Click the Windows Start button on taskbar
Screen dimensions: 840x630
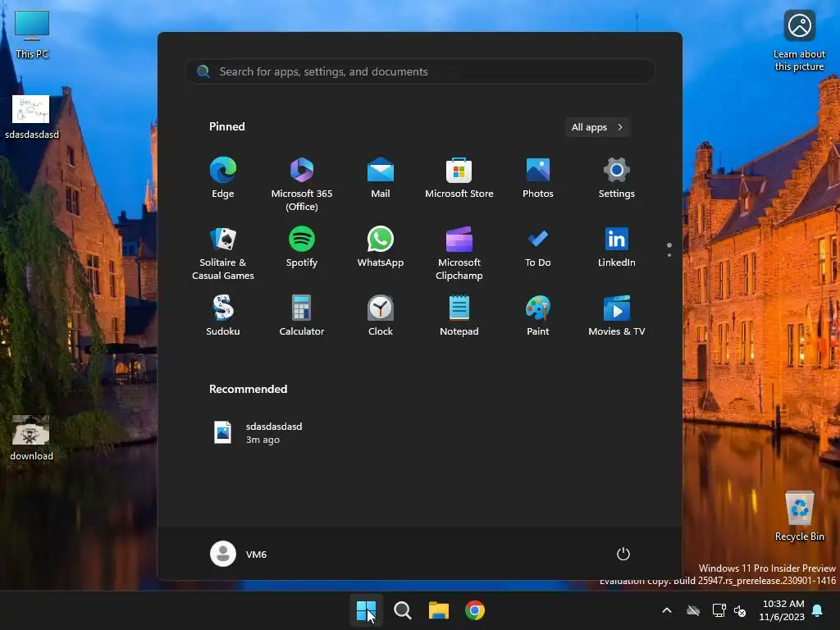point(367,610)
